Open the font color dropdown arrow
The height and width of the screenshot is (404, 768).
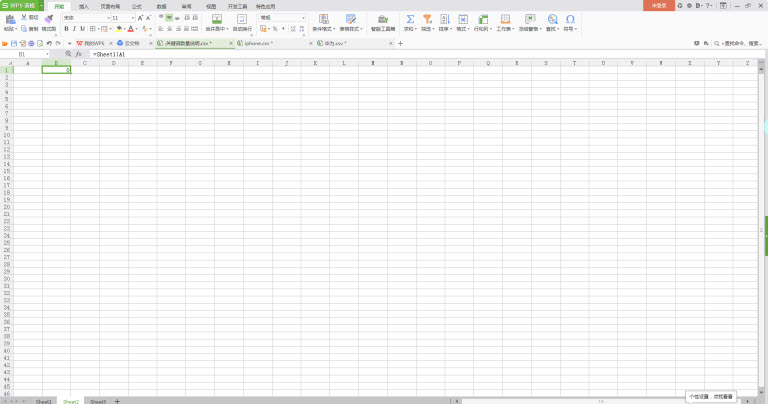click(136, 29)
